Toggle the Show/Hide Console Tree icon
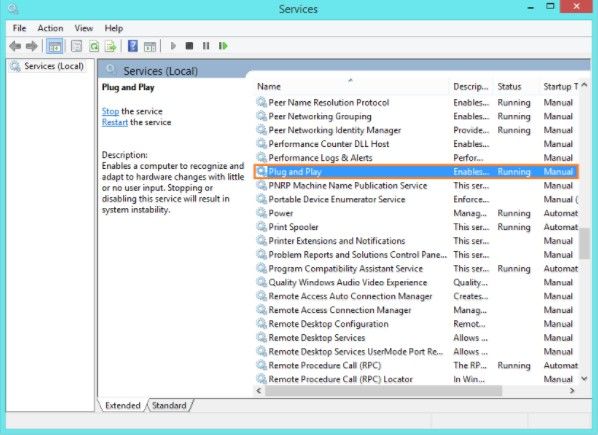The height and width of the screenshot is (435, 598). 55,47
